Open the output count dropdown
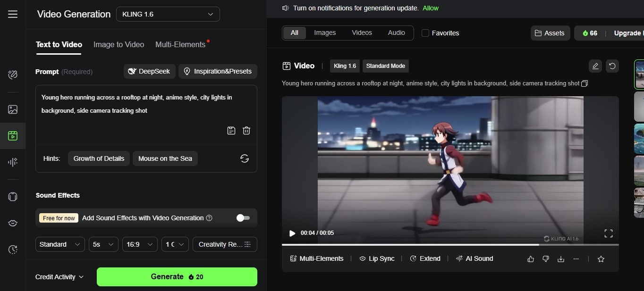The image size is (644, 291). 175,244
